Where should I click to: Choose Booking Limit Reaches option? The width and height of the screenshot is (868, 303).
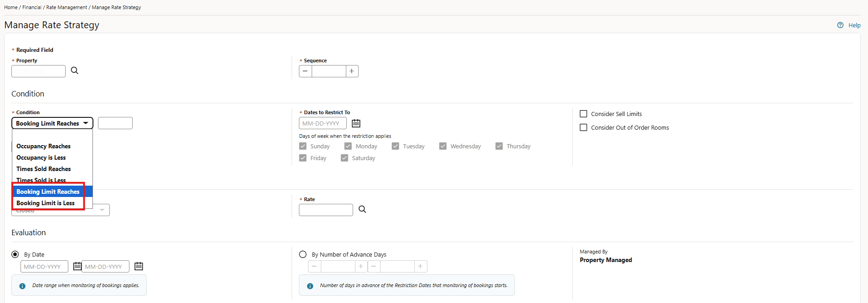[52, 192]
